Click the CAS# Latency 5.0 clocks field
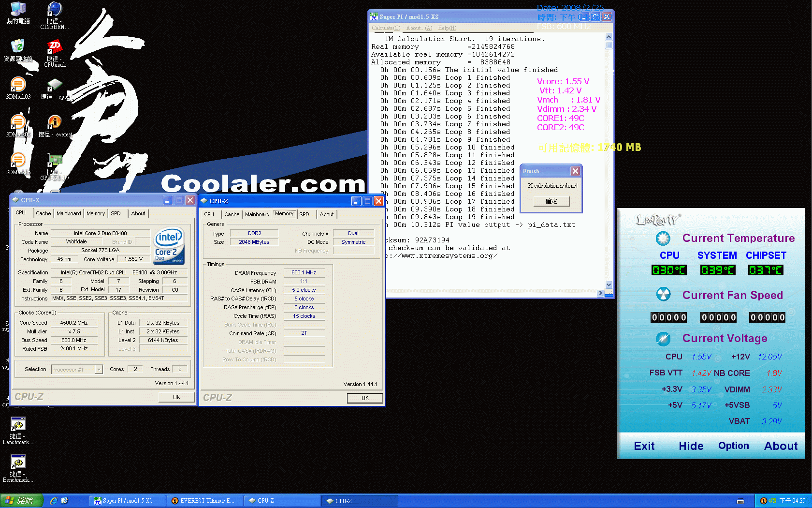 coord(304,290)
